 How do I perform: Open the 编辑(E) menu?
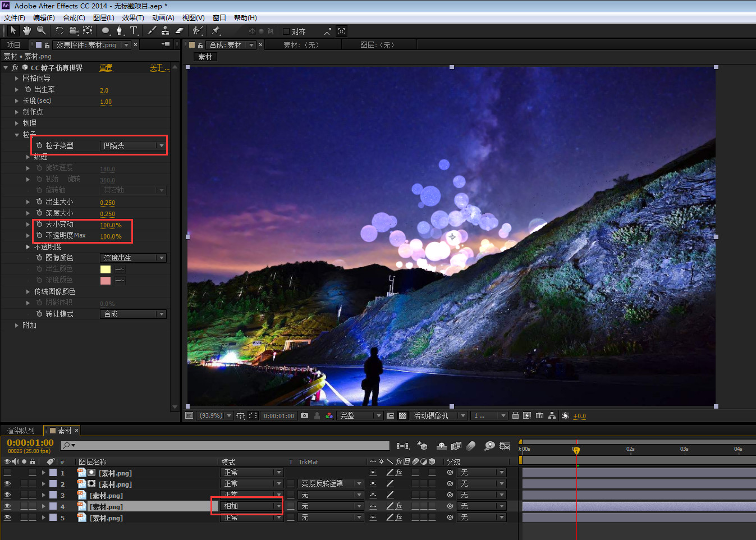(44, 17)
